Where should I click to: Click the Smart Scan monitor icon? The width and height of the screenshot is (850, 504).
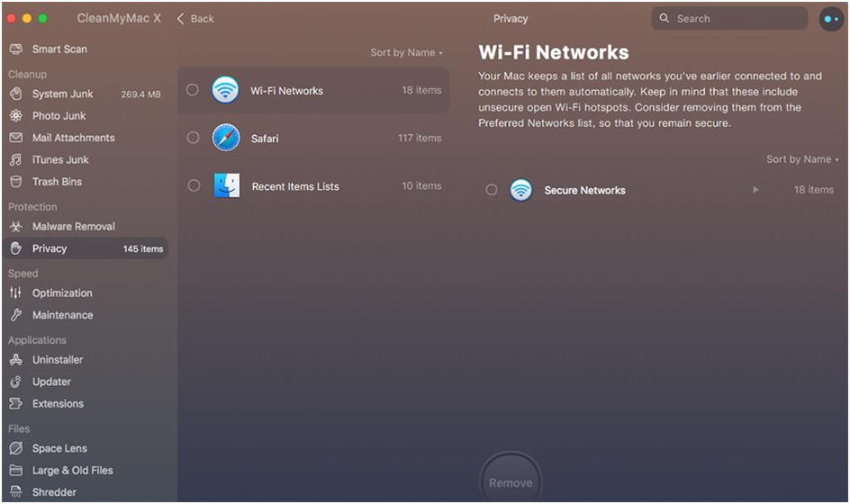(x=15, y=49)
